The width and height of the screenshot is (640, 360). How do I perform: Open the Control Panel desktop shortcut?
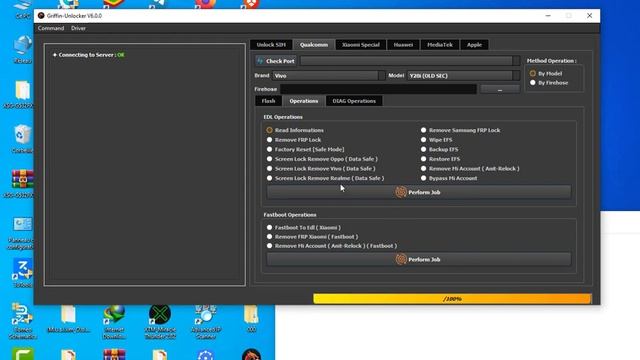22,233
